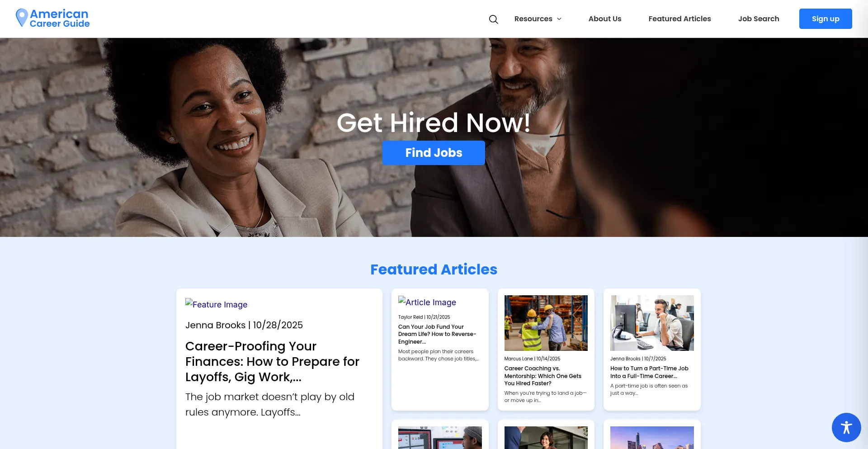Screen dimensions: 868x449
Task: Click the city skyline article thumbnail
Action: pos(652,438)
